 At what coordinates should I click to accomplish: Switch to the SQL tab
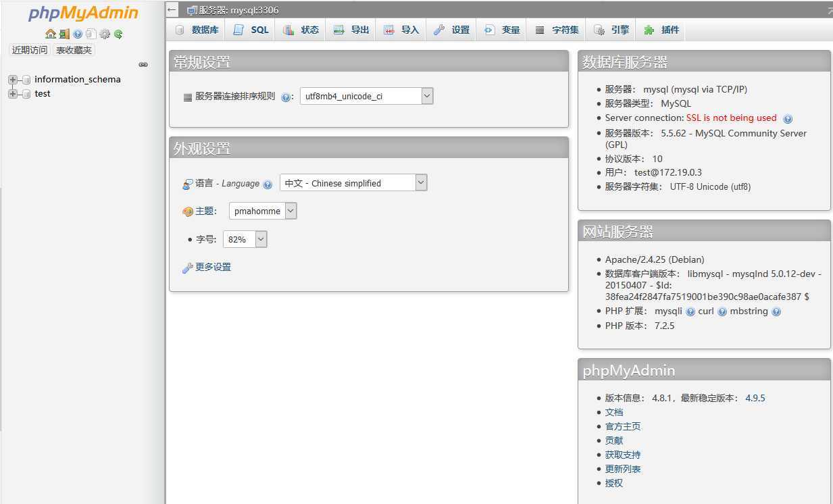[251, 30]
